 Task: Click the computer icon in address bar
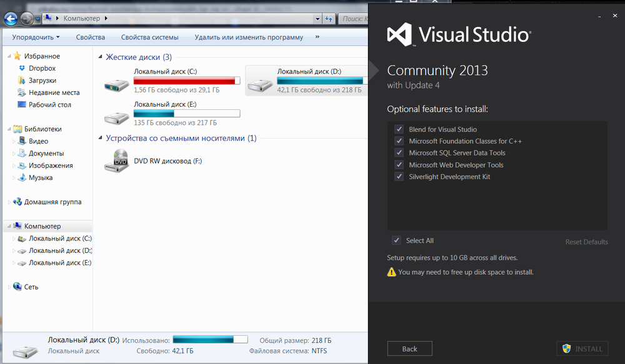tap(48, 18)
